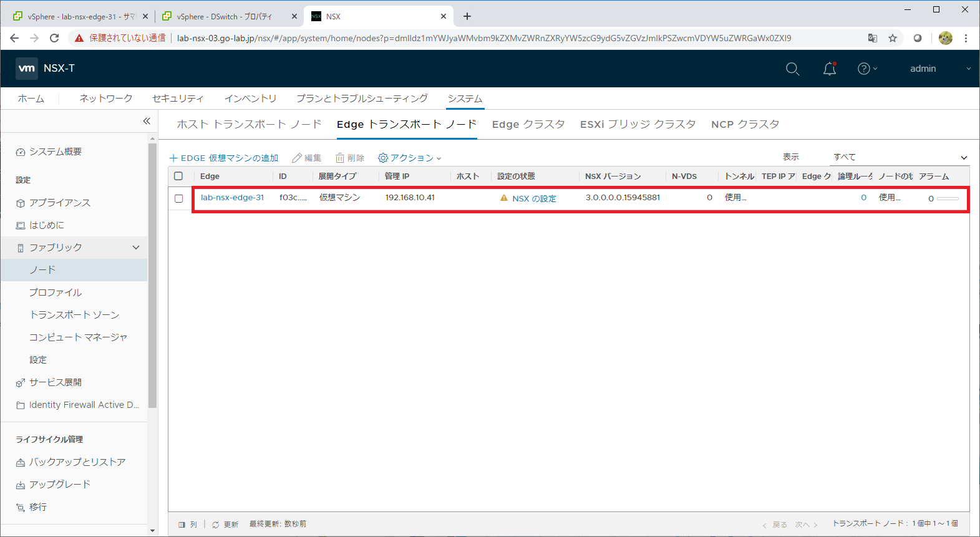Open Identity Firewall Active Directory in sidebar
Viewport: 980px width, 537px height.
(84, 405)
